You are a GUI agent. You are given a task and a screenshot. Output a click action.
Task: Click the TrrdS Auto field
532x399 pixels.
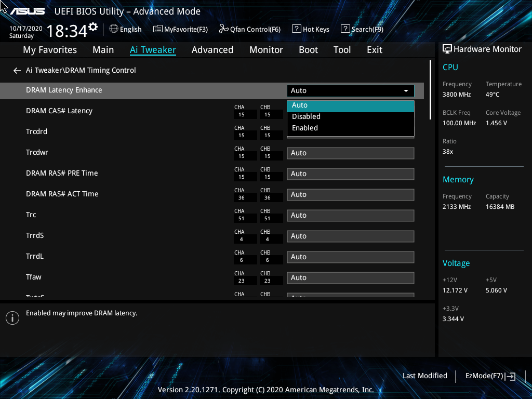coord(351,236)
